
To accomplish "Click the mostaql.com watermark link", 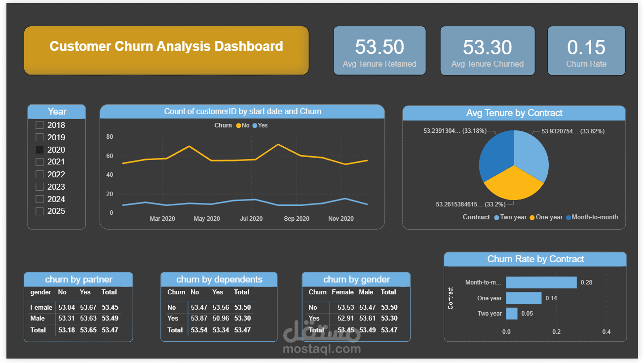I will click(x=323, y=350).
